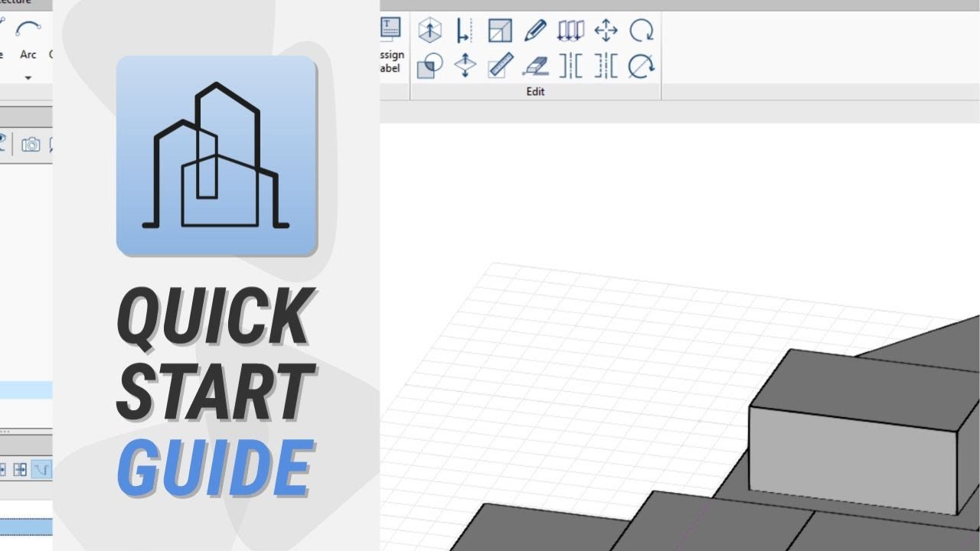Select the Pencil edit tool
Image resolution: width=980 pixels, height=551 pixels.
click(x=535, y=31)
